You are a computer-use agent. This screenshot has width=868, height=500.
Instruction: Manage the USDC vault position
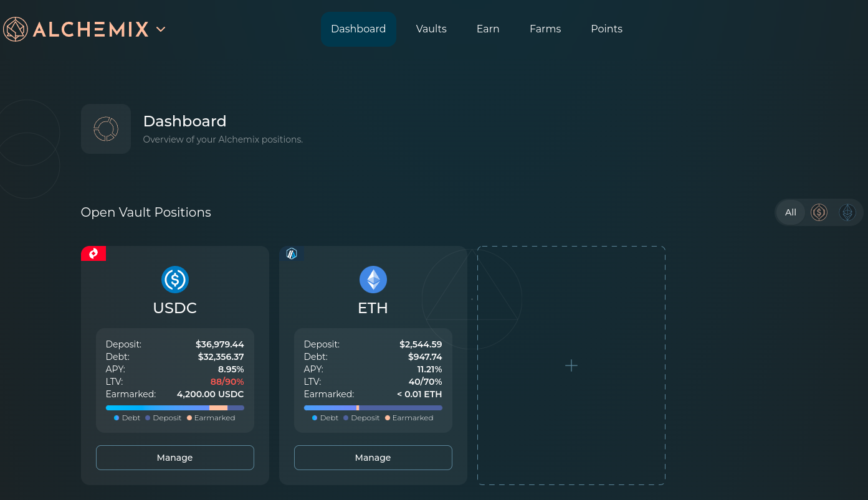[175, 458]
